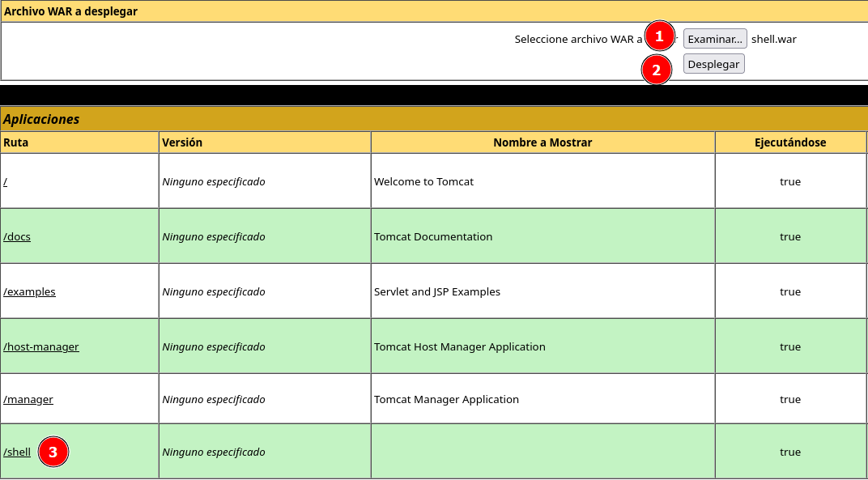Click the selected file name shell.war

pos(773,39)
